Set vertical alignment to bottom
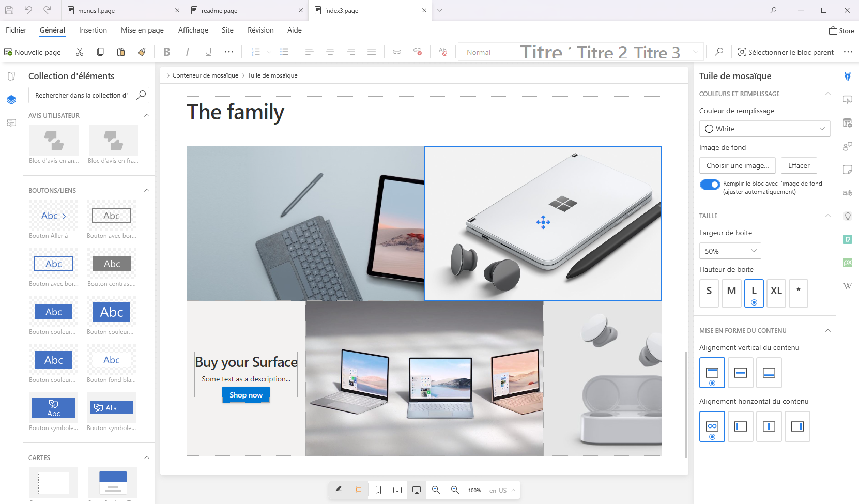The height and width of the screenshot is (504, 859). (x=769, y=373)
